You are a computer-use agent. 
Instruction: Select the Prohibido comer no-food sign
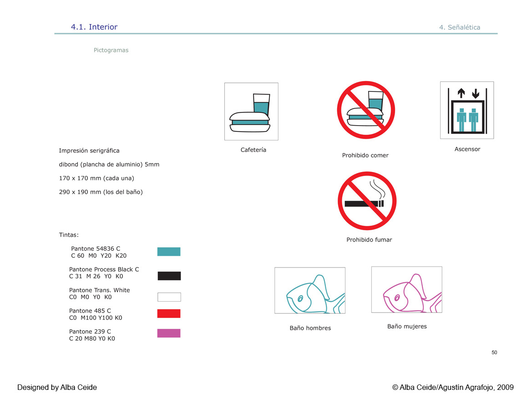(x=366, y=110)
